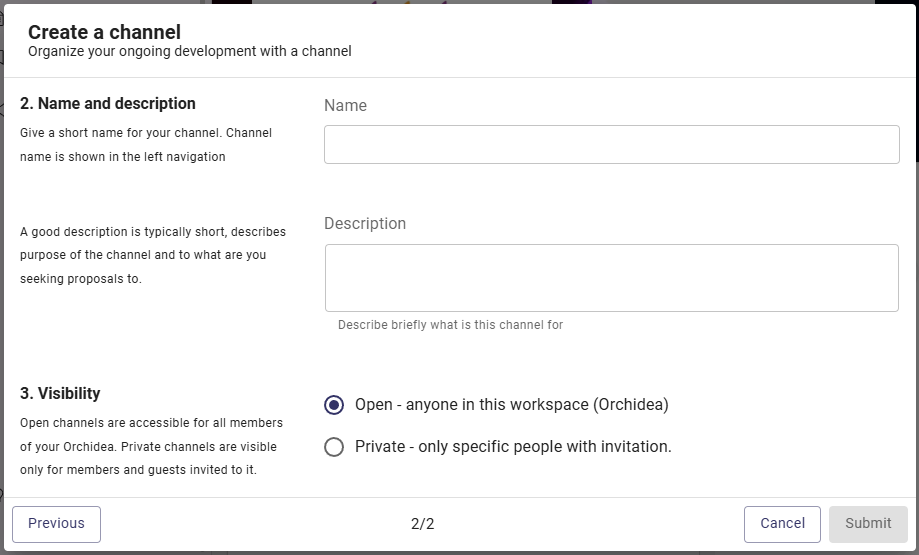This screenshot has height=555, width=919.
Task: Click the 'Describe briefly what is this channel for' hint
Action: (450, 325)
